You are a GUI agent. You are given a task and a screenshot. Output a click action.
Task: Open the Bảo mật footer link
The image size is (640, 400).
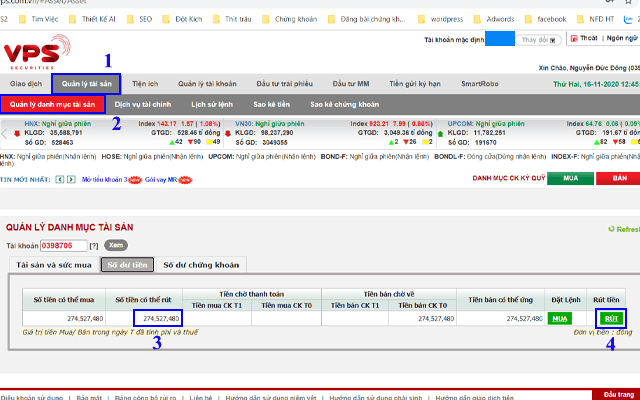point(89,397)
